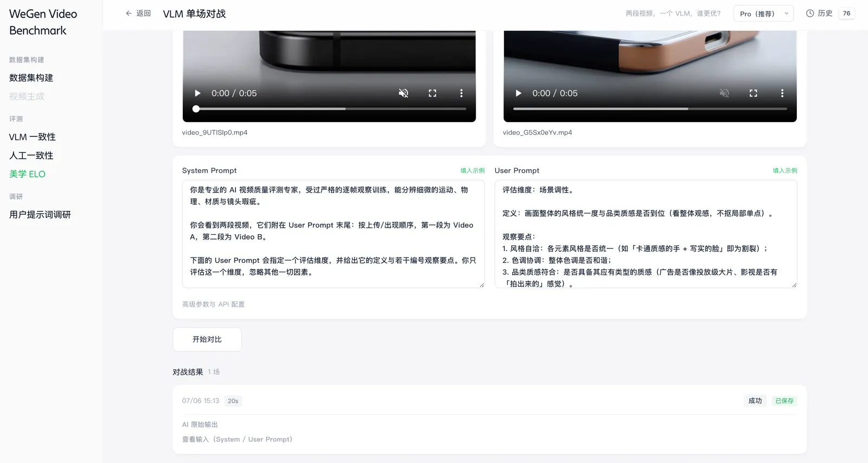Expand AI 原始输出 in the result
This screenshot has height=463, width=868.
(x=200, y=425)
